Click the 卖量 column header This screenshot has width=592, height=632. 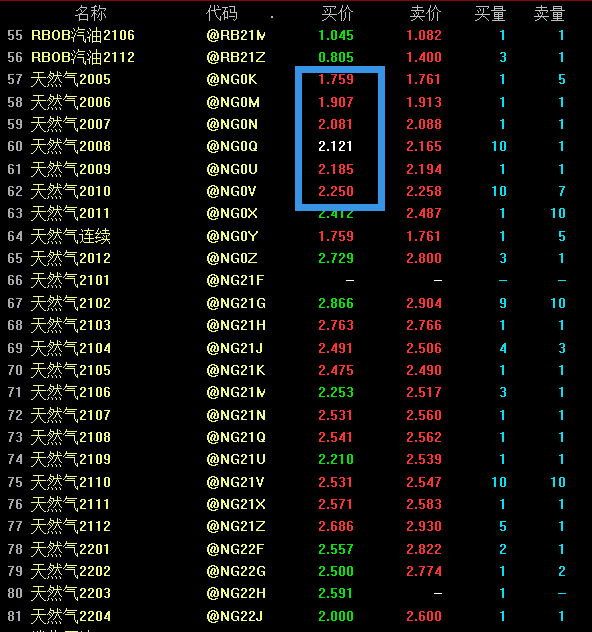click(x=549, y=14)
